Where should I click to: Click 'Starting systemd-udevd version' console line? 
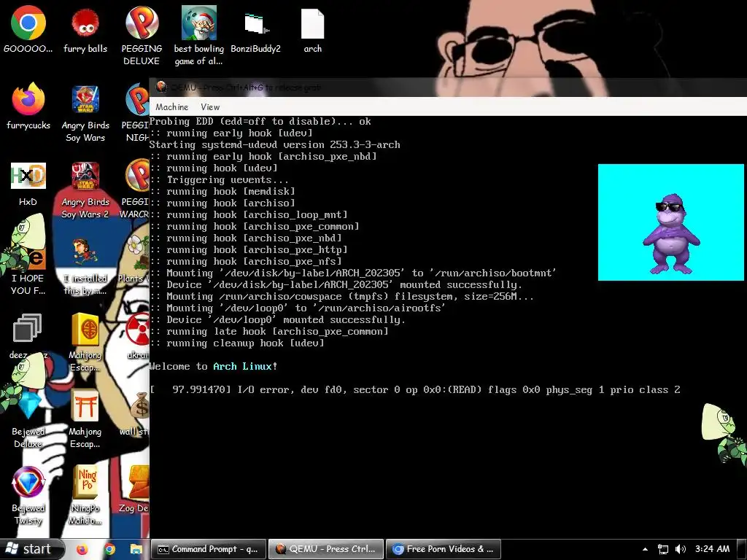coord(275,145)
